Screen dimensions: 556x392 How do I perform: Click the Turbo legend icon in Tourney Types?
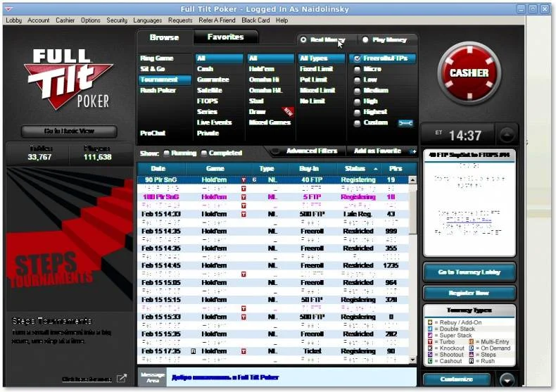coord(430,341)
